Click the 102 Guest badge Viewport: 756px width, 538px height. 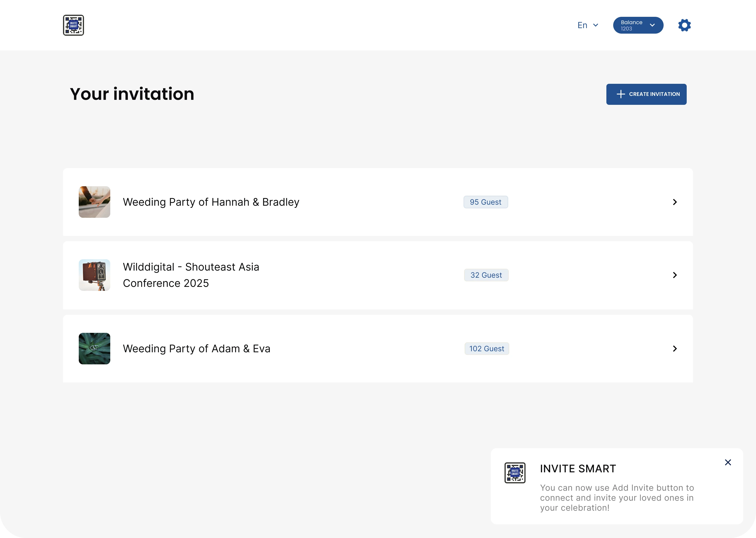pyautogui.click(x=487, y=349)
